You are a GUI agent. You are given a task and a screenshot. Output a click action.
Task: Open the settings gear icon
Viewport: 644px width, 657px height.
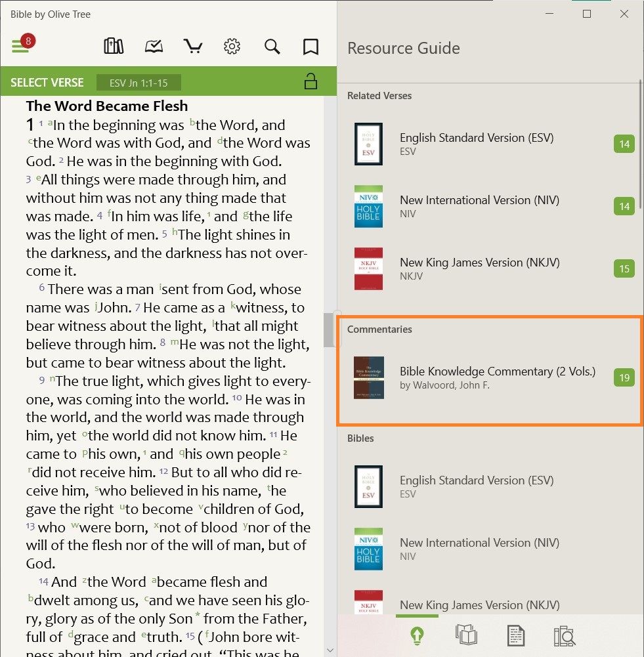coord(232,46)
